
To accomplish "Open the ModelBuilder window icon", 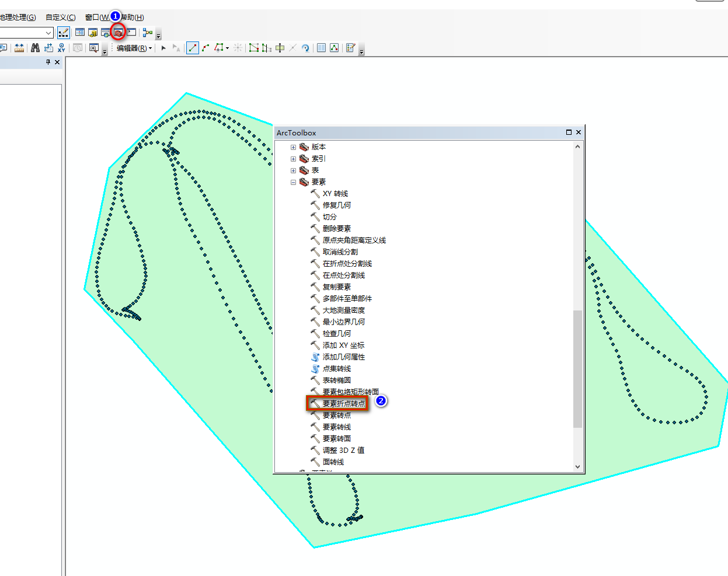I will (148, 33).
